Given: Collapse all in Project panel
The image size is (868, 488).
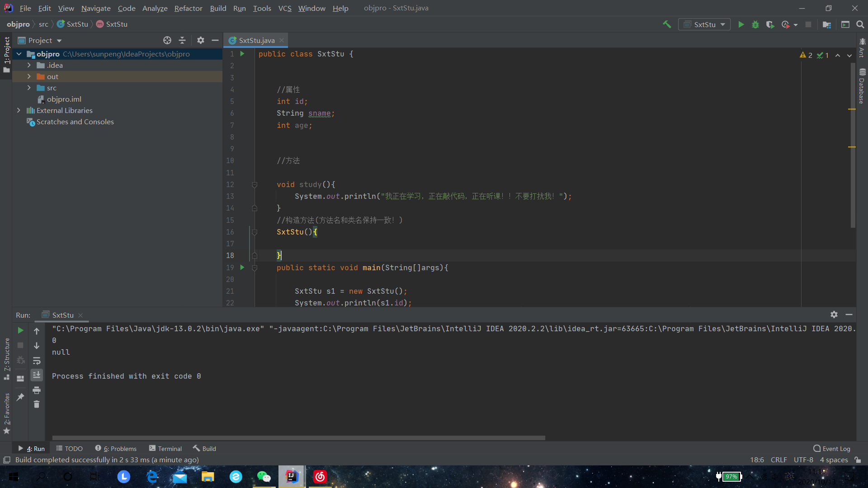Looking at the screenshot, I should point(182,40).
